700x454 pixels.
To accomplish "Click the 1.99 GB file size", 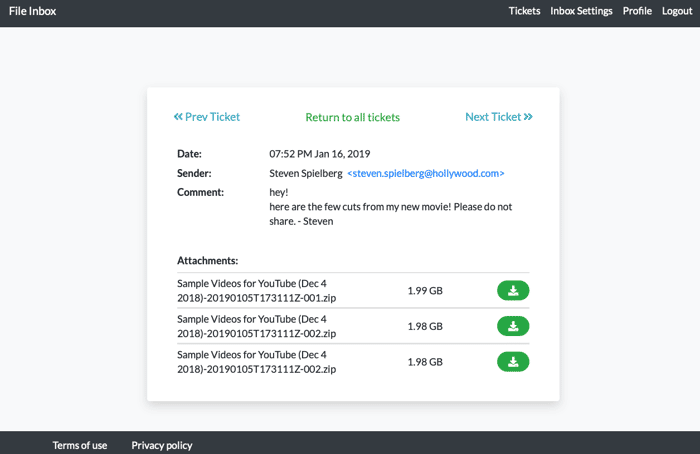I will (x=425, y=291).
